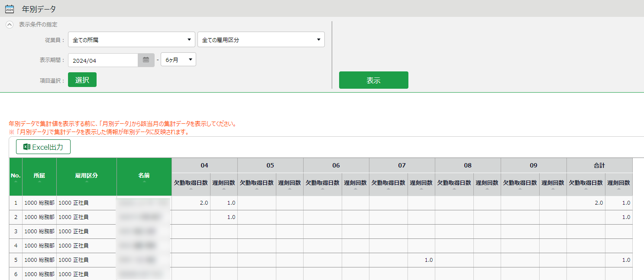Sort the table by No. column
This screenshot has width=644, height=280.
pos(16,177)
